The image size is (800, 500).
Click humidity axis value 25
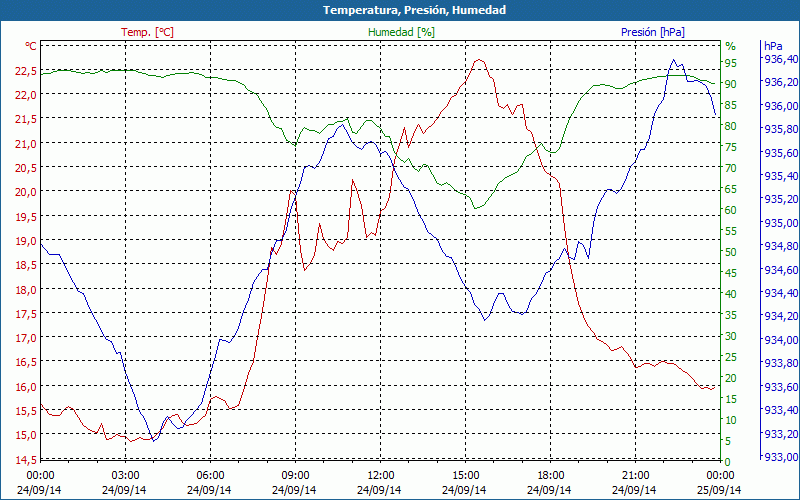(731, 358)
